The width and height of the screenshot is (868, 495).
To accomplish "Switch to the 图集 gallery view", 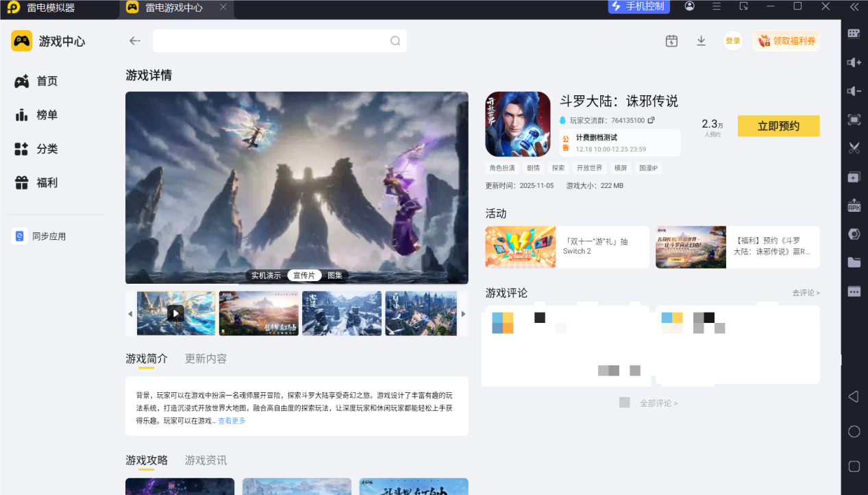I will point(335,275).
